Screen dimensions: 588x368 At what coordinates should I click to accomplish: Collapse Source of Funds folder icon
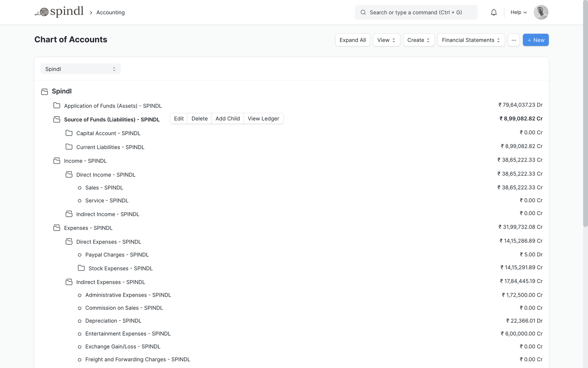(57, 119)
